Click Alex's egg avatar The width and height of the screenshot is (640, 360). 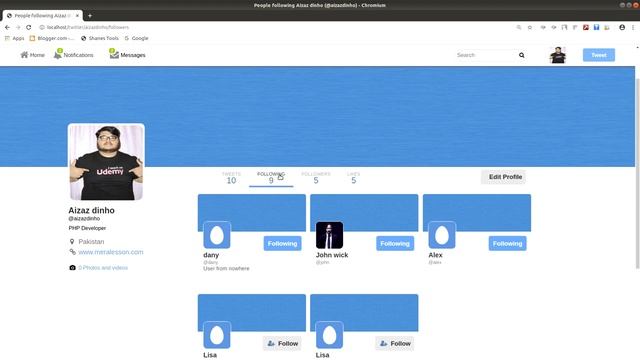(442, 235)
